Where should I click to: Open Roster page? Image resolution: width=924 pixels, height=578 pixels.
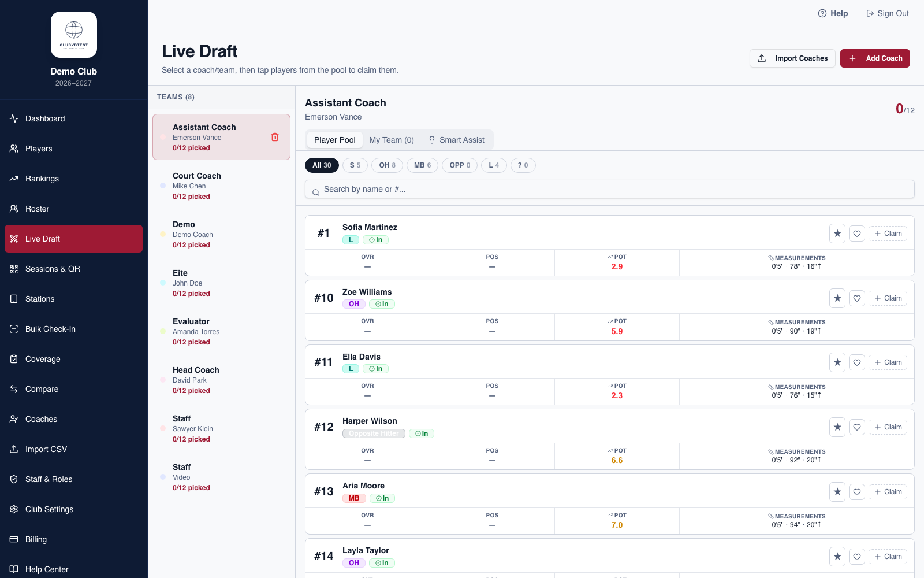73,209
